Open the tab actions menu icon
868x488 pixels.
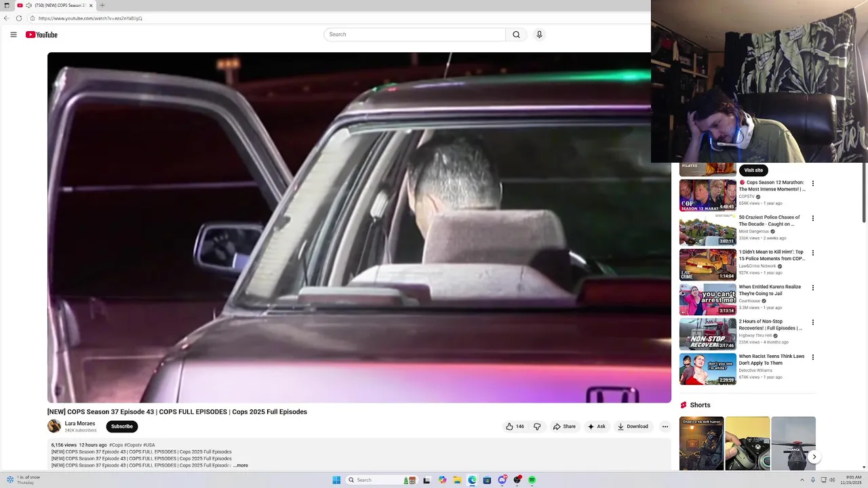7,5
